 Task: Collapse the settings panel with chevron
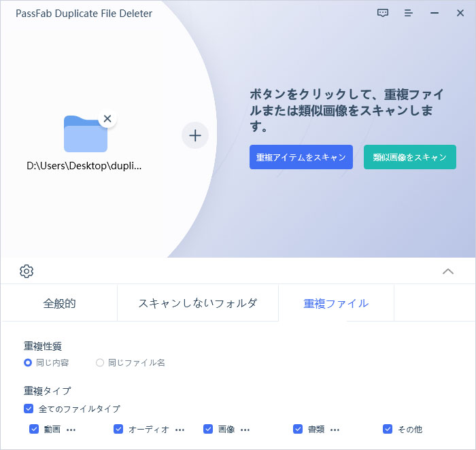coord(448,271)
